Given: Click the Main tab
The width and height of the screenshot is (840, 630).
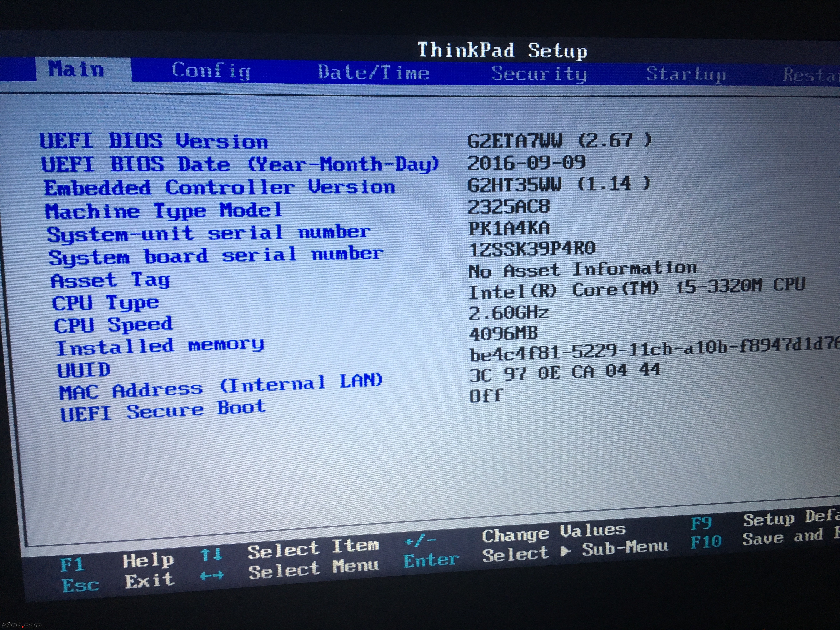Looking at the screenshot, I should 76,69.
